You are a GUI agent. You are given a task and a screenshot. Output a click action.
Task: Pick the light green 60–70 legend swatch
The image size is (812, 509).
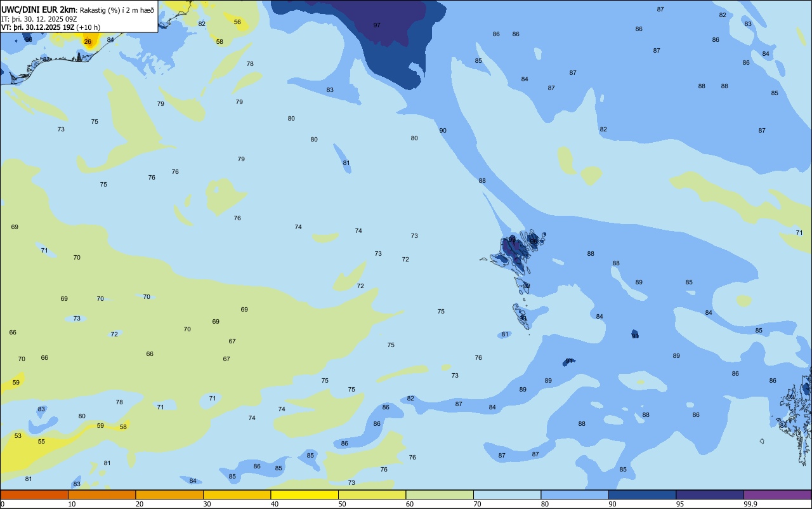coord(440,494)
